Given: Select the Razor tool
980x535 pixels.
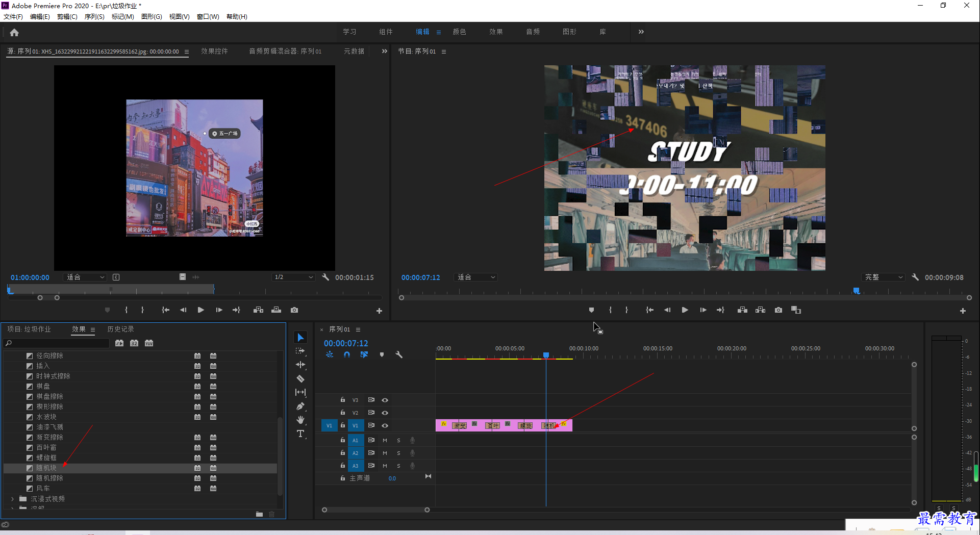Looking at the screenshot, I should [x=300, y=378].
